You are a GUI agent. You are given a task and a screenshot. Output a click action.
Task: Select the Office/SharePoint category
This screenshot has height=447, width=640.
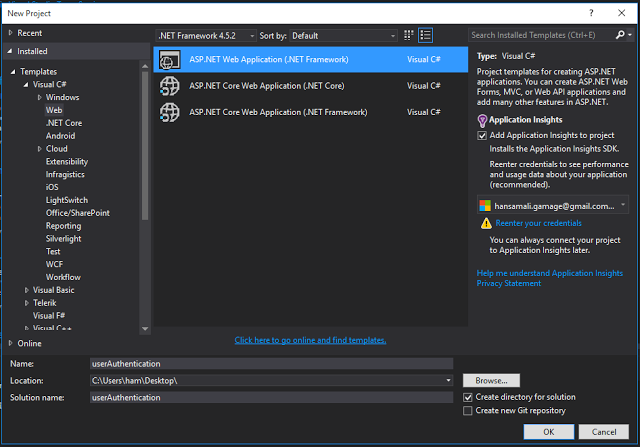78,213
